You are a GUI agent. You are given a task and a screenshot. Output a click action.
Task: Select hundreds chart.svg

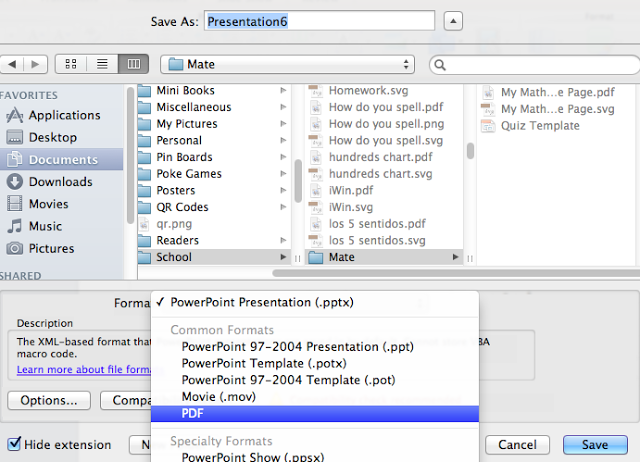384,174
